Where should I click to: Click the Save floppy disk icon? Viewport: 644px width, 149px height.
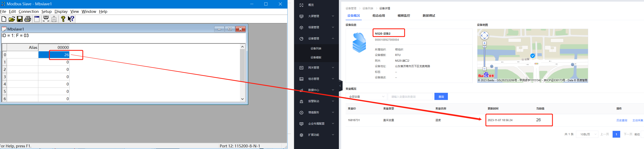click(20, 19)
